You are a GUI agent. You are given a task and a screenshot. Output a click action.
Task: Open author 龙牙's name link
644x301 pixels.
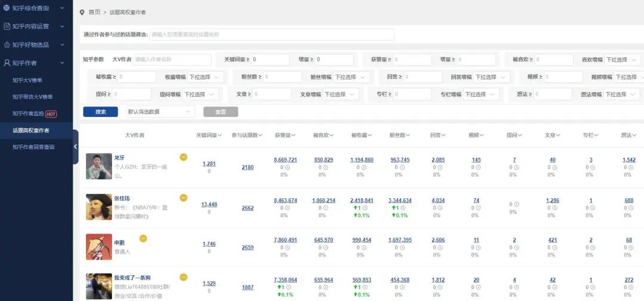(x=119, y=158)
